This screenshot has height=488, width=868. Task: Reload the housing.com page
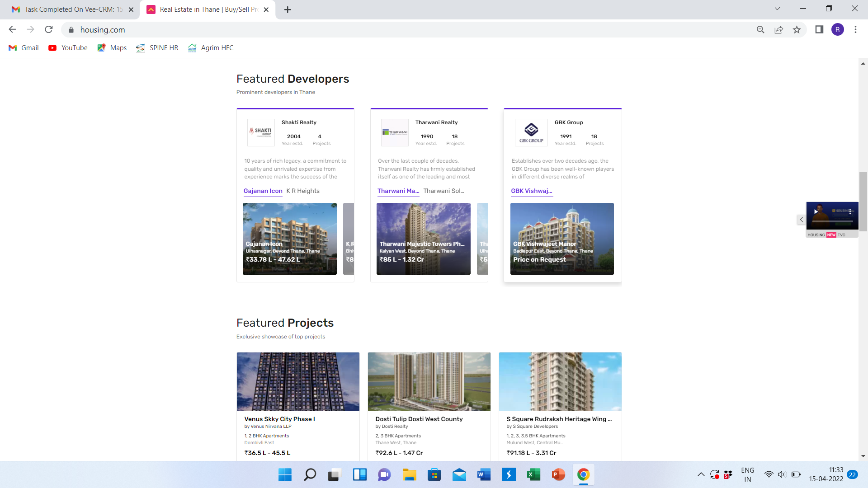49,30
